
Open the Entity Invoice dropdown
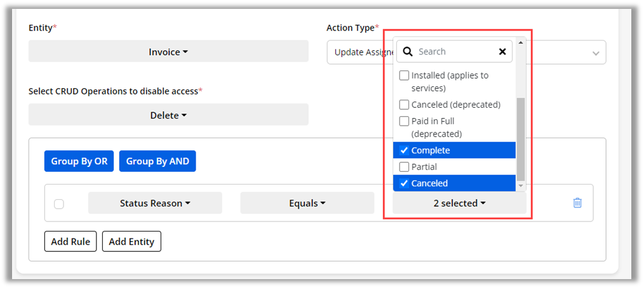coord(168,52)
